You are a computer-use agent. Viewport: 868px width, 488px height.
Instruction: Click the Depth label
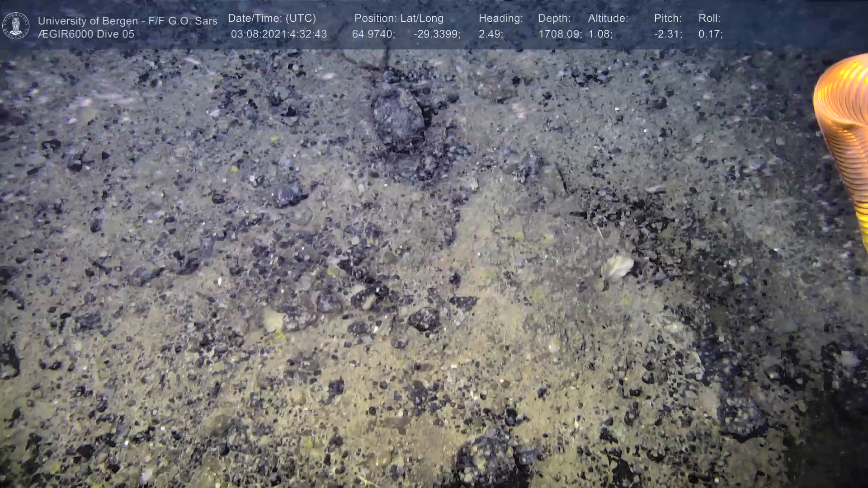554,19
